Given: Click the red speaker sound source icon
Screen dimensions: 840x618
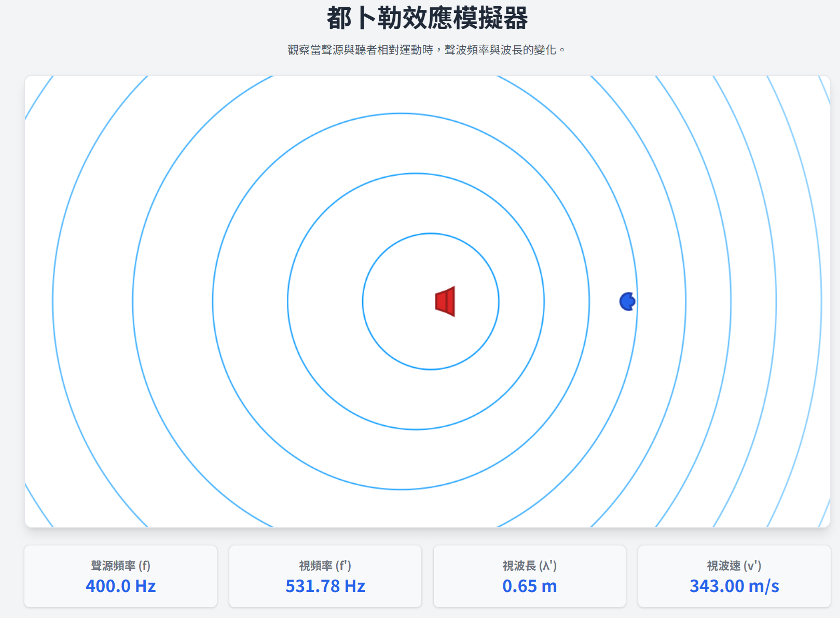Looking at the screenshot, I should coord(445,302).
